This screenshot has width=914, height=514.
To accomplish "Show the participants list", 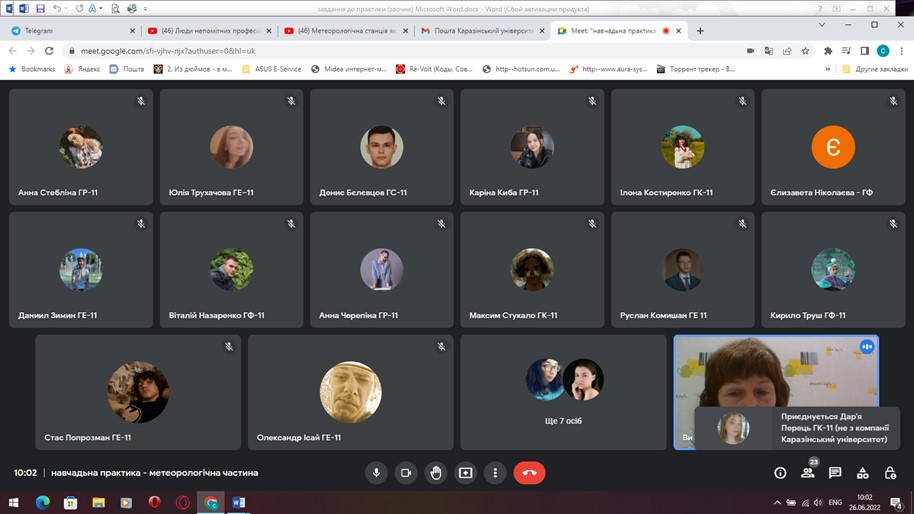I will click(x=807, y=473).
